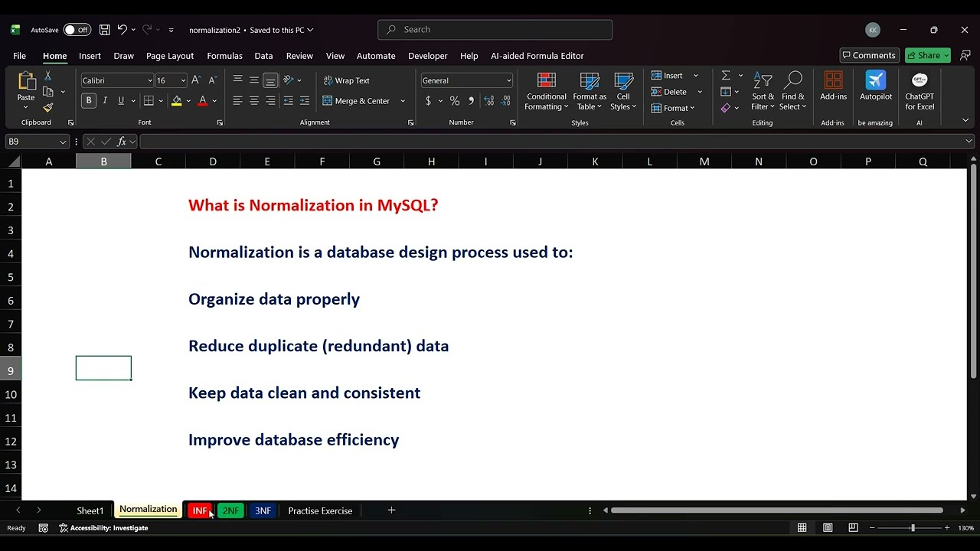Switch to the 2NF sheet tab
The width and height of the screenshot is (980, 551).
click(230, 510)
